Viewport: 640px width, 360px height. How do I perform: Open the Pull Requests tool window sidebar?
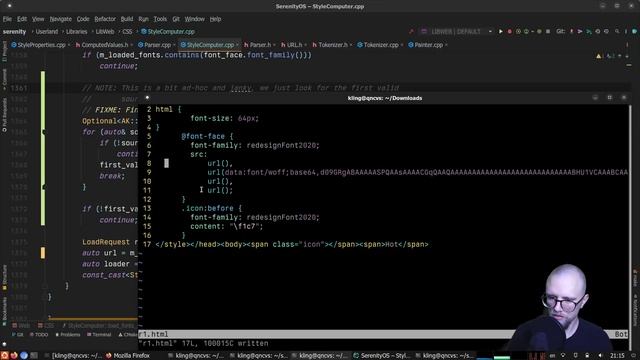tap(4, 115)
